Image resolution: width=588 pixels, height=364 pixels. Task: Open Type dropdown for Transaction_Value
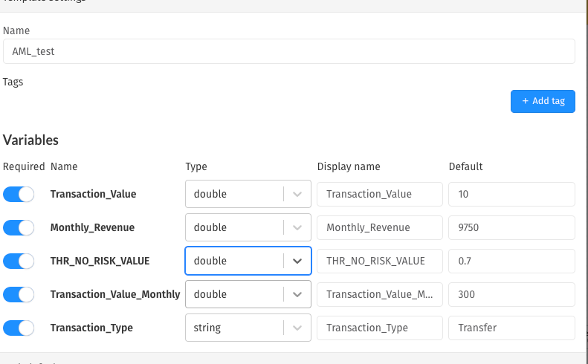coord(248,194)
